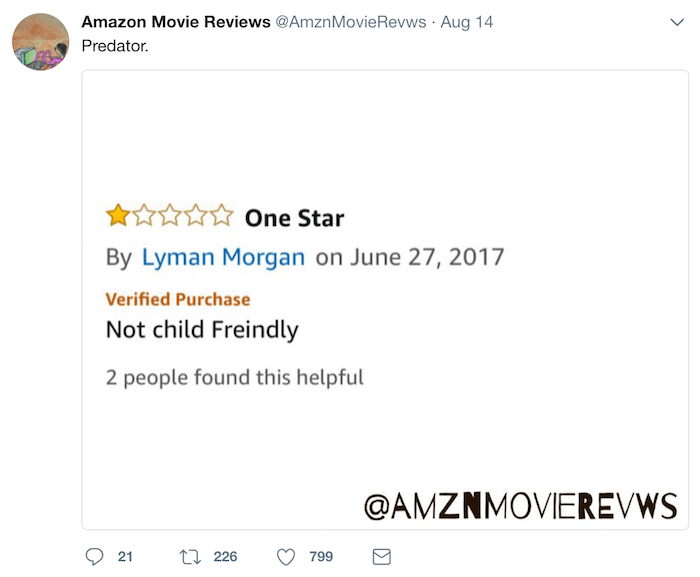Click the filled gold star rating
Screen dimensions: 700x577
point(118,216)
